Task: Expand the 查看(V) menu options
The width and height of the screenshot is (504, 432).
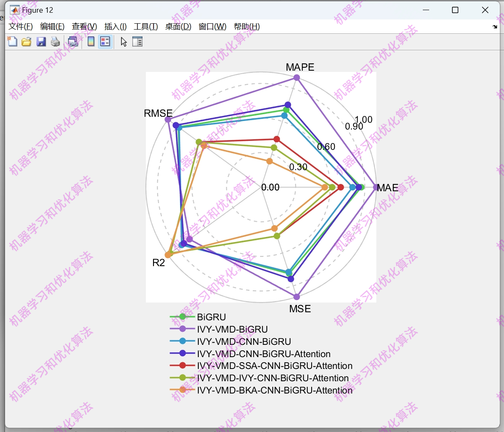Action: [83, 26]
